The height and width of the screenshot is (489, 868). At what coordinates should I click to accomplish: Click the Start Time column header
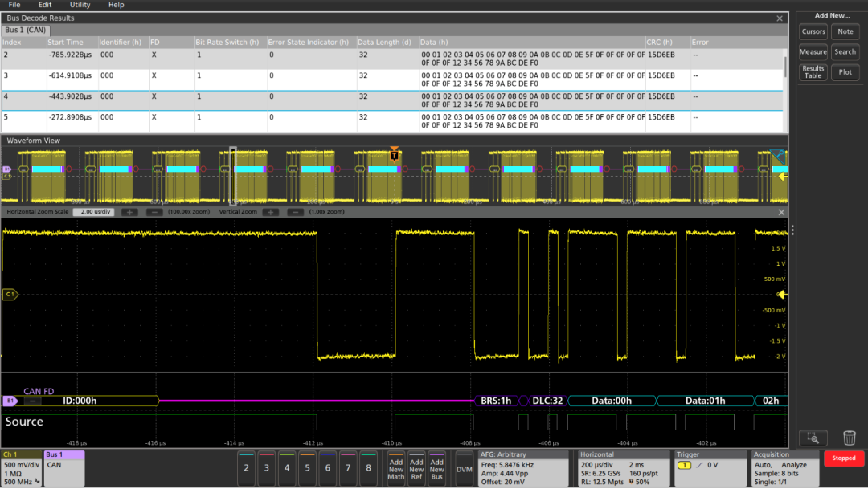click(x=65, y=42)
